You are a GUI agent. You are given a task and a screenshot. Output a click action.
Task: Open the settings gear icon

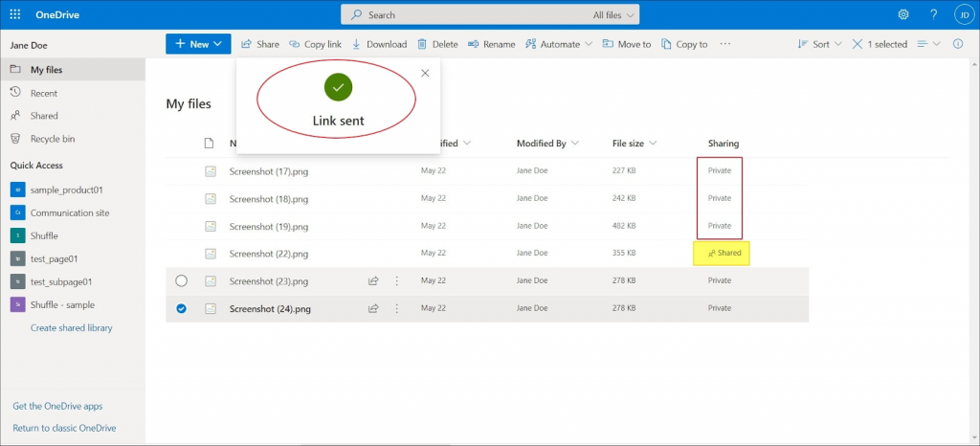pyautogui.click(x=903, y=14)
